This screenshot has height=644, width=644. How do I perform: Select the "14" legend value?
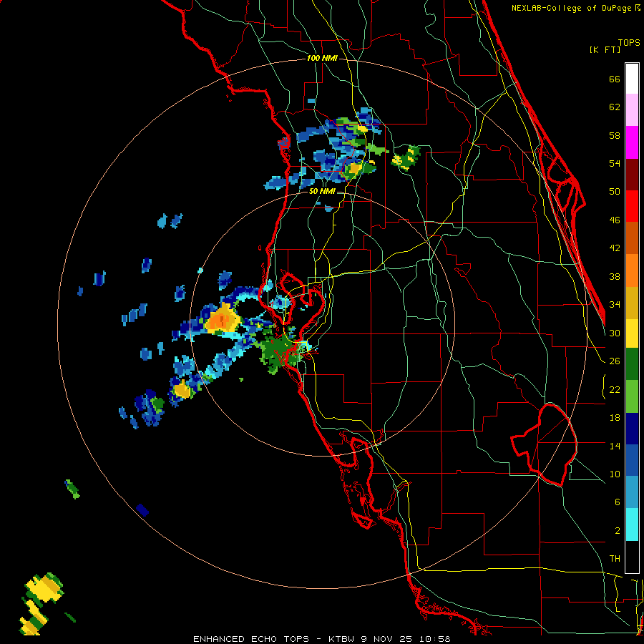pyautogui.click(x=615, y=446)
